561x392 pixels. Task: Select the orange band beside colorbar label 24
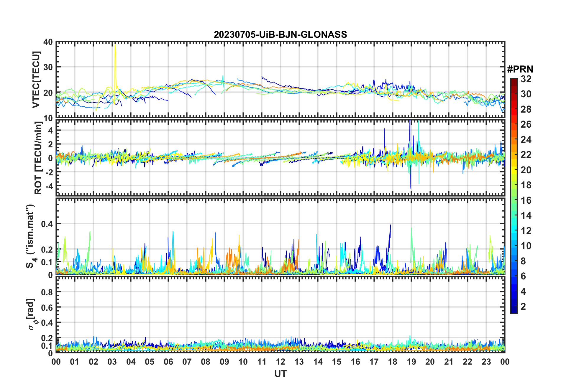[x=514, y=139]
